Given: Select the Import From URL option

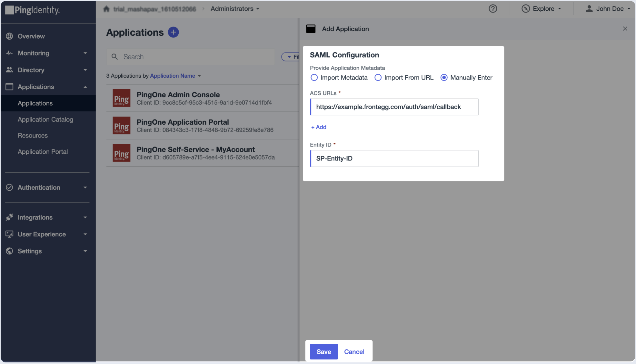Looking at the screenshot, I should pos(378,78).
